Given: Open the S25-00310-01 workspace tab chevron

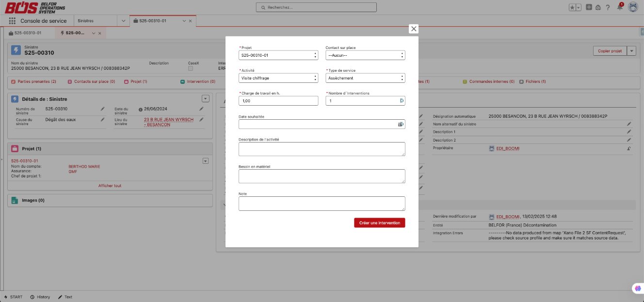Looking at the screenshot, I should point(184,21).
